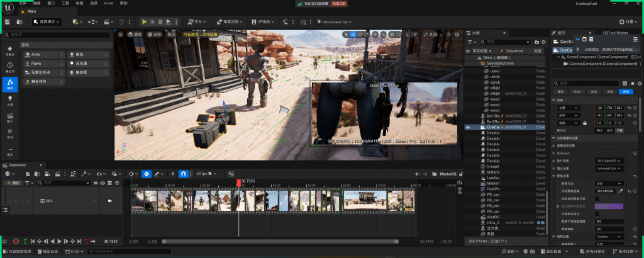Viewport: 644px width, 258px height.
Task: Click the 透视 perspective viewport button
Action: coord(135,34)
